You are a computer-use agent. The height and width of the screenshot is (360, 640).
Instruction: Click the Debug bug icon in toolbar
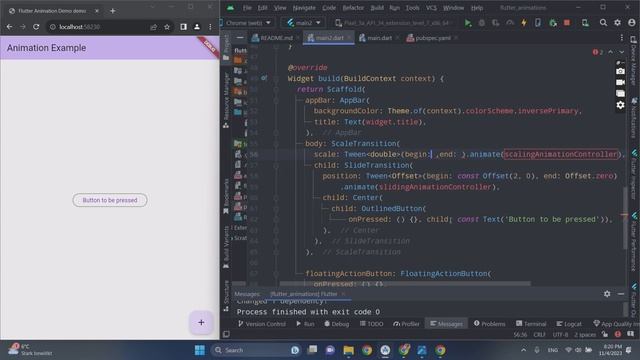482,23
